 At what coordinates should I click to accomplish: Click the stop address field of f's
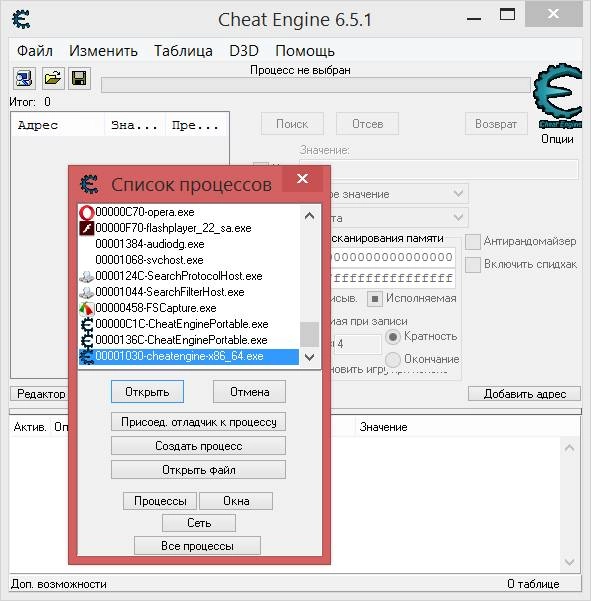[393, 278]
